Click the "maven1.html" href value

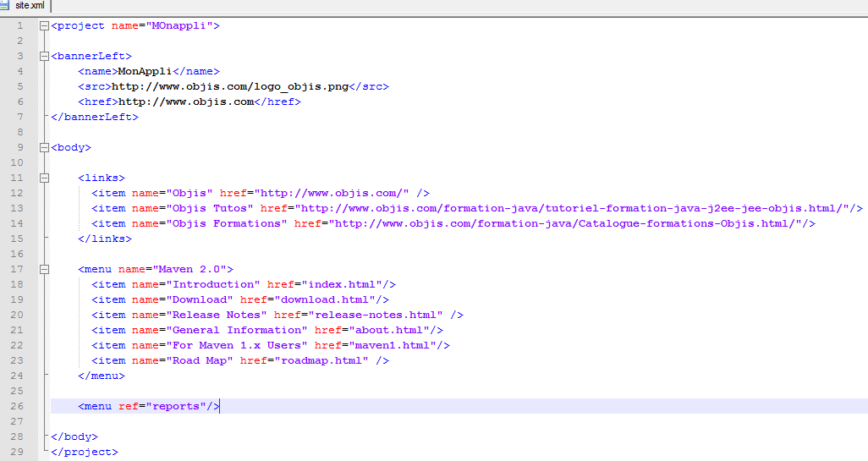pyautogui.click(x=393, y=345)
